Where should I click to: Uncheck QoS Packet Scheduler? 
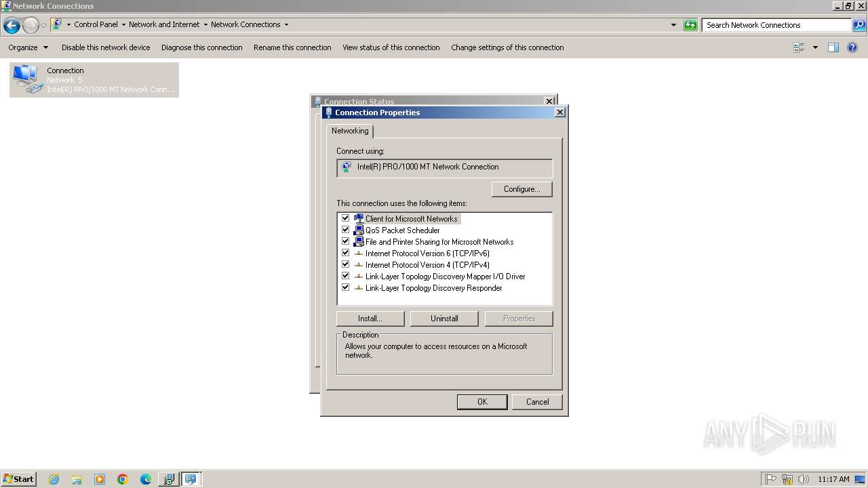tap(345, 230)
